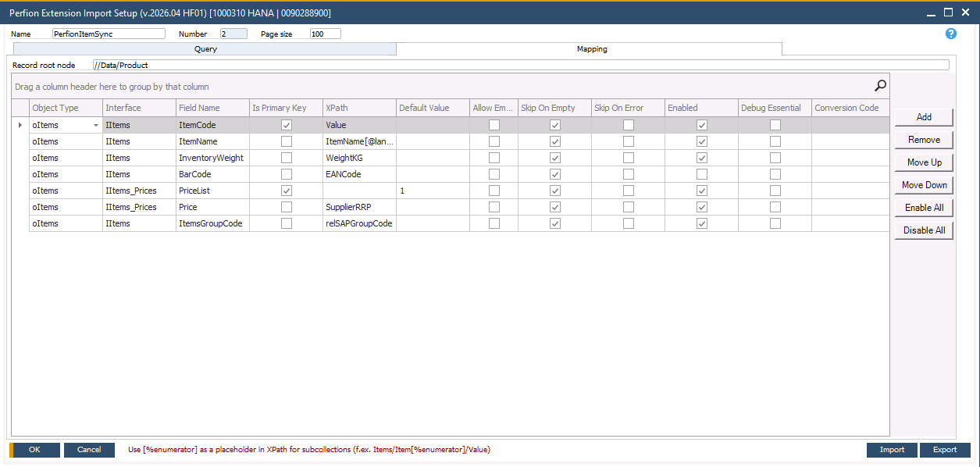The image size is (980, 467).
Task: Import a saved setup with the Import button
Action: pyautogui.click(x=891, y=450)
